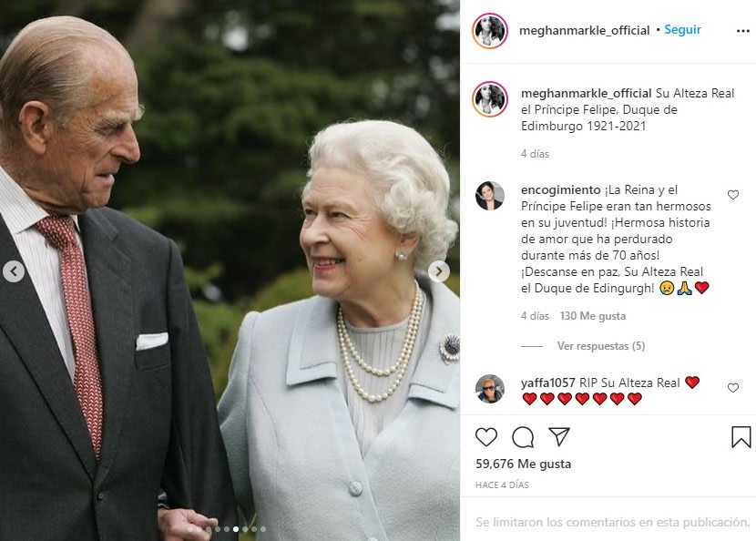
Task: Open the three-dot more options menu
Action: tap(743, 31)
